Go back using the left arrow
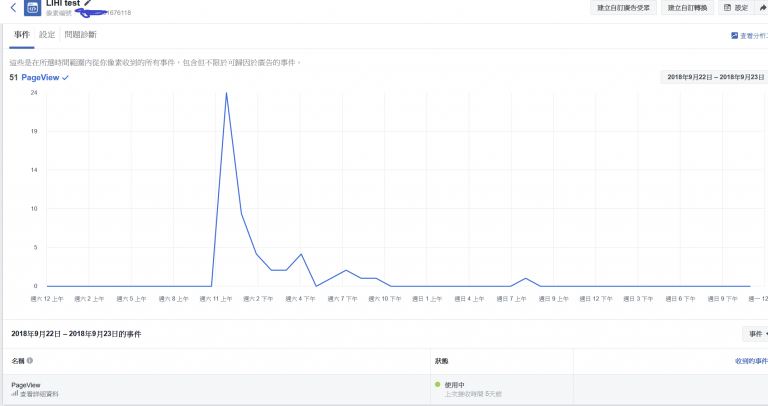Viewport: 768px width, 406px height. 13,7
